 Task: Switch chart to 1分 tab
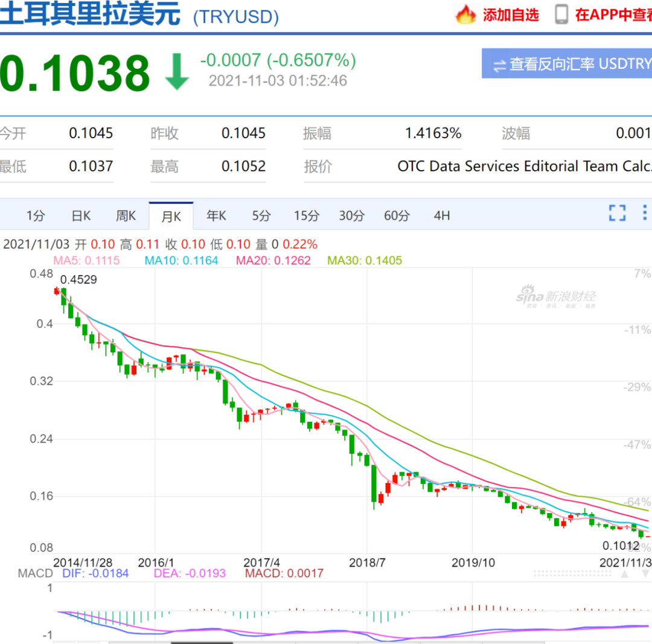tap(36, 216)
